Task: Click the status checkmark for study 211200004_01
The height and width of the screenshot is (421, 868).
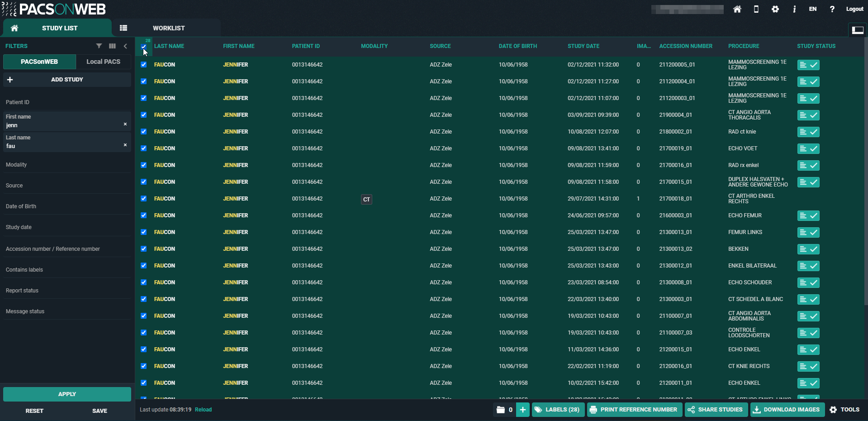Action: click(814, 81)
